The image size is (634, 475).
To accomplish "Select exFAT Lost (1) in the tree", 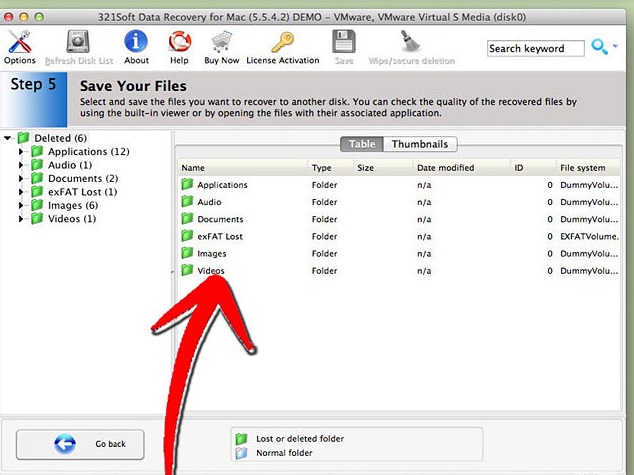I will tap(82, 192).
